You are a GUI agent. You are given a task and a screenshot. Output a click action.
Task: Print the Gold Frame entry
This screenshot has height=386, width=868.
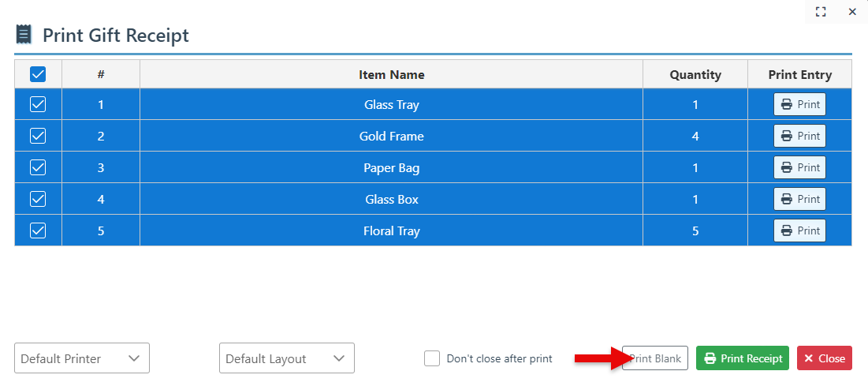click(x=799, y=136)
